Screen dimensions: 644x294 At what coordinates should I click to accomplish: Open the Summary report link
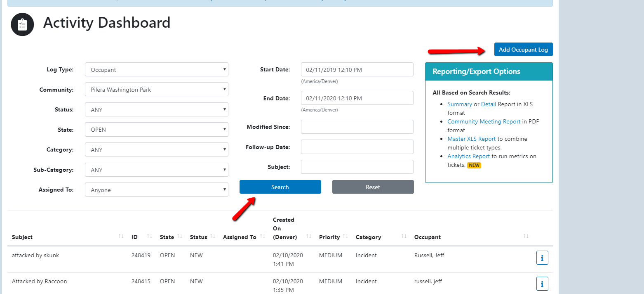(x=460, y=104)
